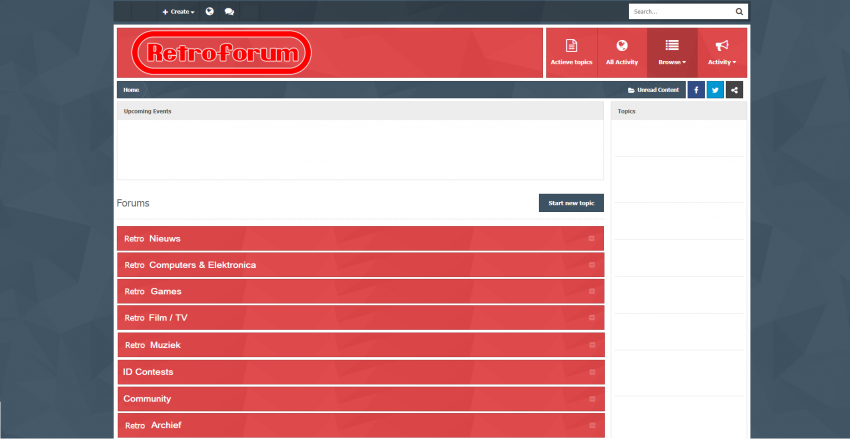Collapse the Retro Games category
This screenshot has width=850, height=439.
click(x=591, y=292)
